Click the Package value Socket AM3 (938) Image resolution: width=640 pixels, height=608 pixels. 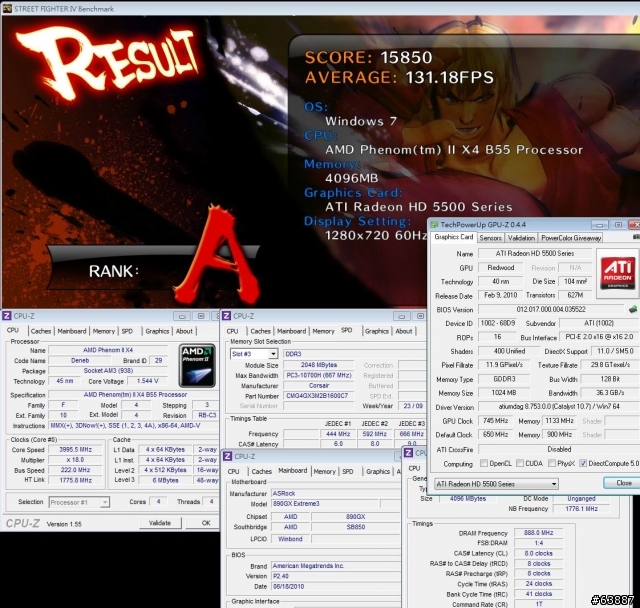click(x=108, y=371)
